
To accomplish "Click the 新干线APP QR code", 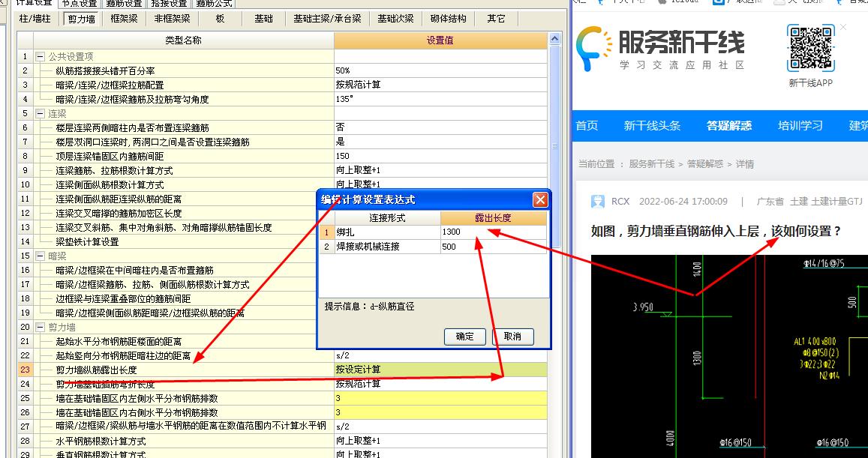I will [x=811, y=47].
